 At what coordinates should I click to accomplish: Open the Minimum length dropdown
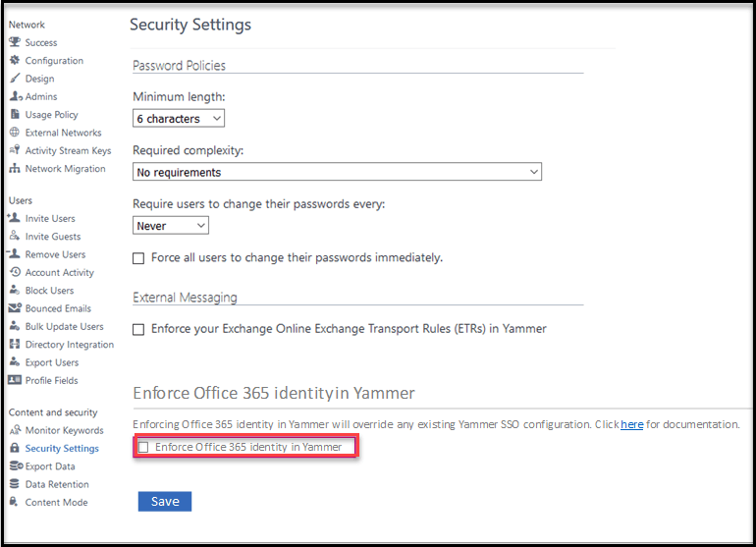(x=179, y=119)
